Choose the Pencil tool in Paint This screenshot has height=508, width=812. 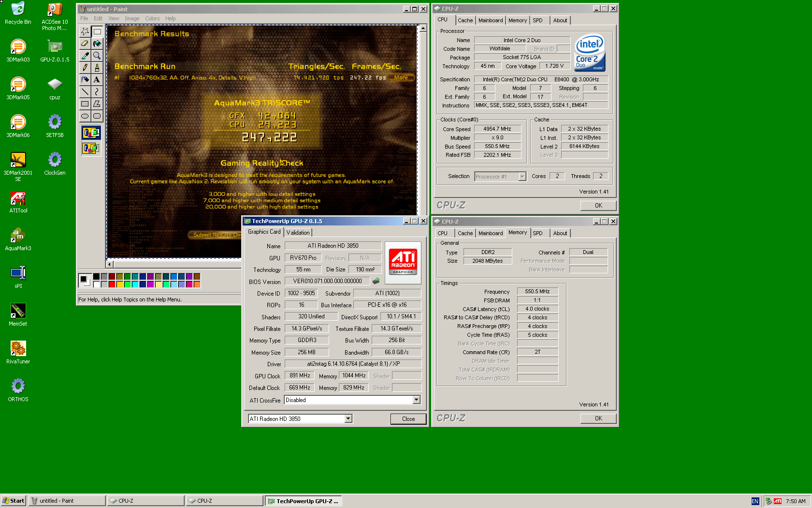[x=85, y=68]
